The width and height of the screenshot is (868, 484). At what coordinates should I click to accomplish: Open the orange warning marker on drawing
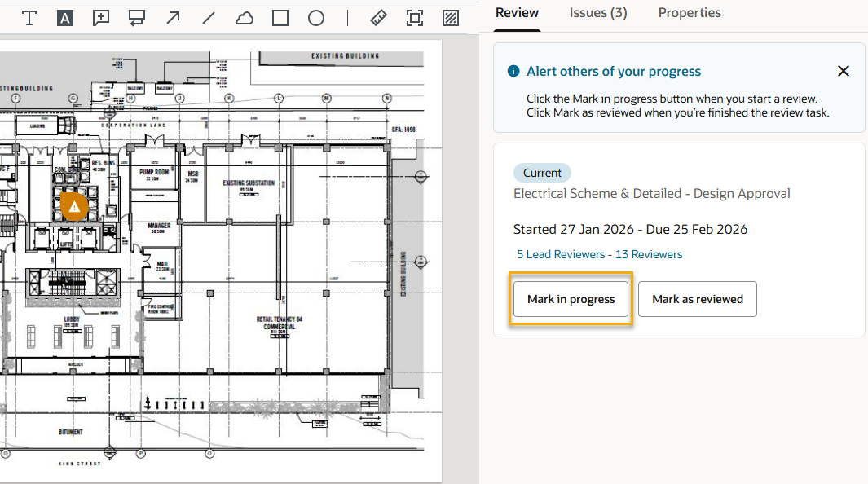[74, 207]
